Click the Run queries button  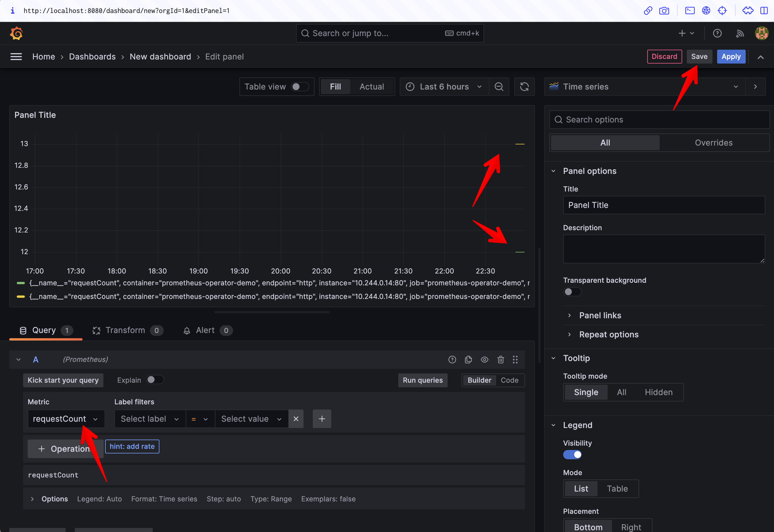423,380
